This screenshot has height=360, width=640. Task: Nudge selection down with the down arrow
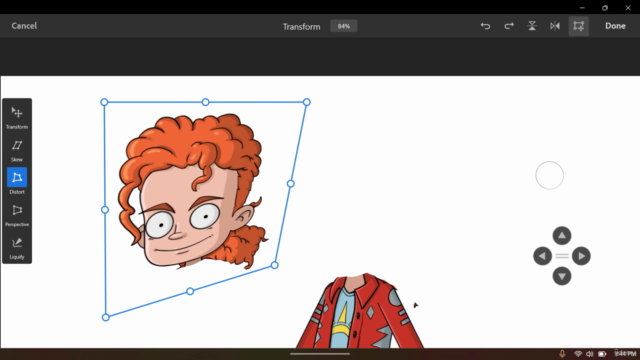pos(562,276)
